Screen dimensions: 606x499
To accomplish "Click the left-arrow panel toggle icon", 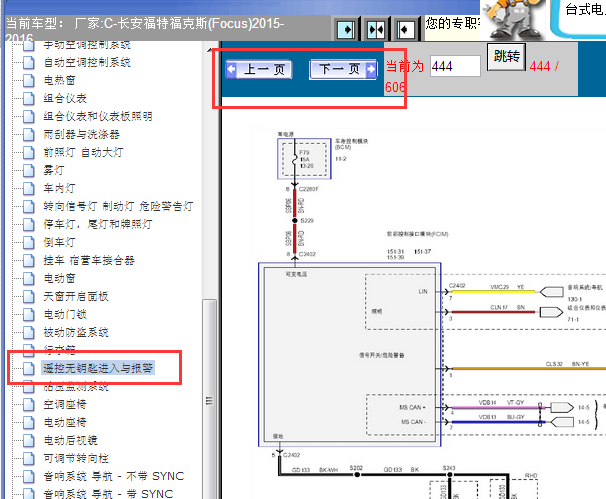I will (x=405, y=29).
